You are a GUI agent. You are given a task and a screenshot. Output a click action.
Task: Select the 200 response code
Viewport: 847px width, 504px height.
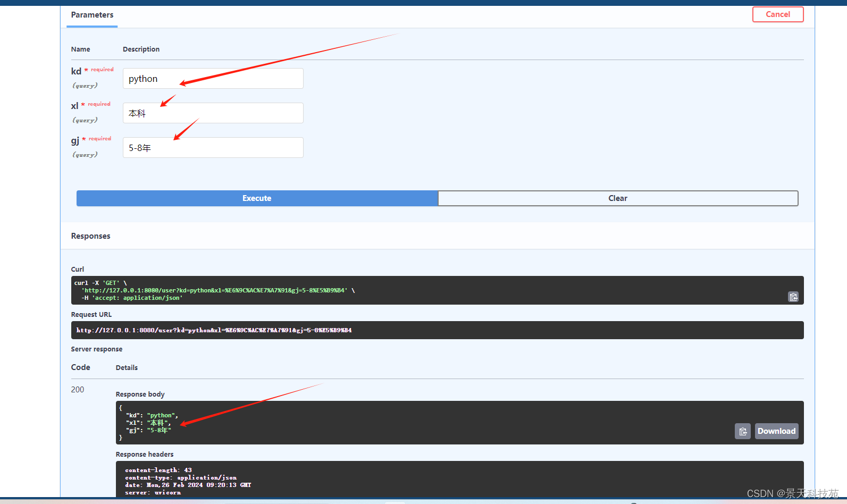78,390
